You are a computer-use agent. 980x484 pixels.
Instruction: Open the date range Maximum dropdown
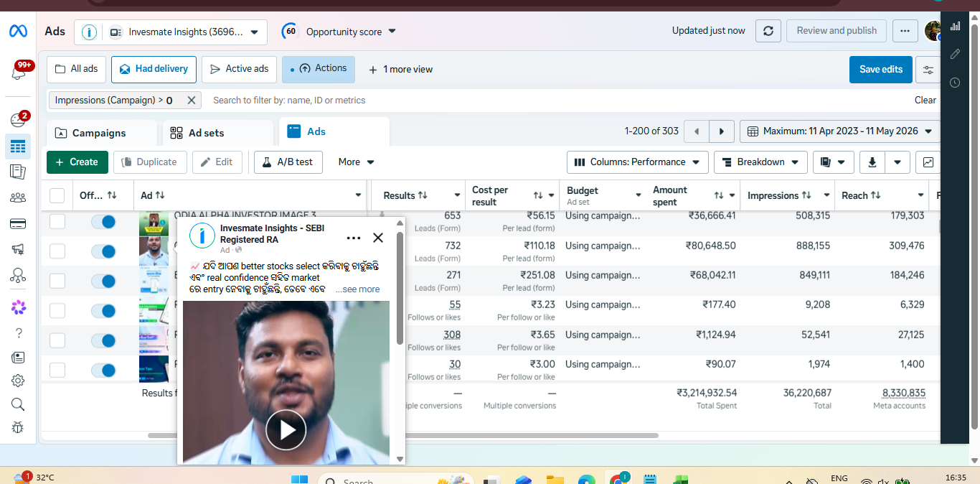[x=840, y=131]
